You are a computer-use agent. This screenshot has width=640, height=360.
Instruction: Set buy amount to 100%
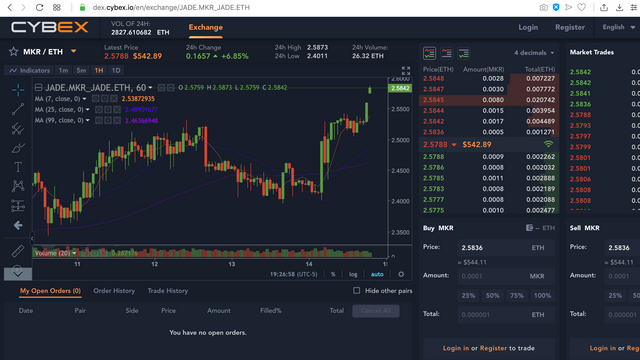coord(542,296)
